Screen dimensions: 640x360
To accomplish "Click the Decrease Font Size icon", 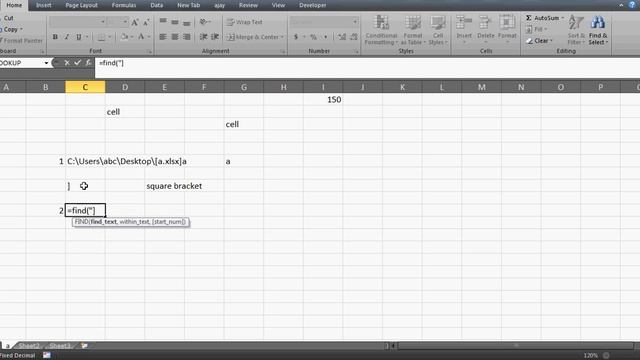I will (x=146, y=22).
